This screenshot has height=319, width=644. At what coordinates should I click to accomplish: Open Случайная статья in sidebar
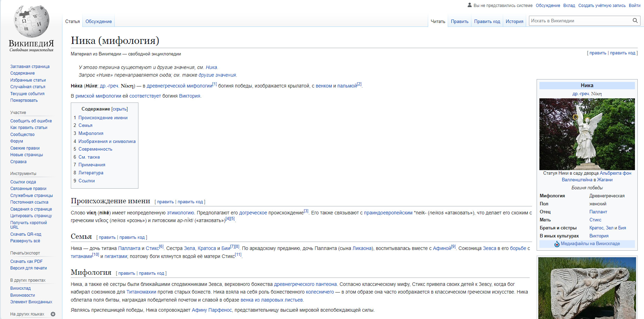[28, 87]
